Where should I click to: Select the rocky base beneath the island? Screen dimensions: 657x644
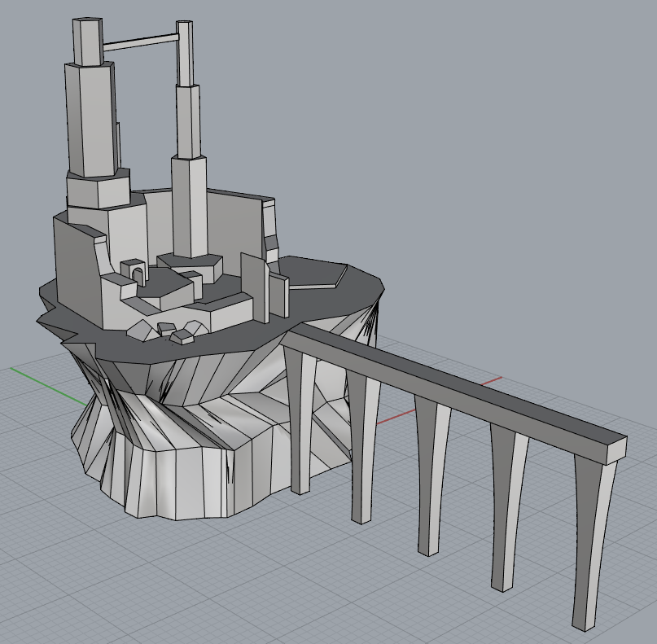point(163,448)
